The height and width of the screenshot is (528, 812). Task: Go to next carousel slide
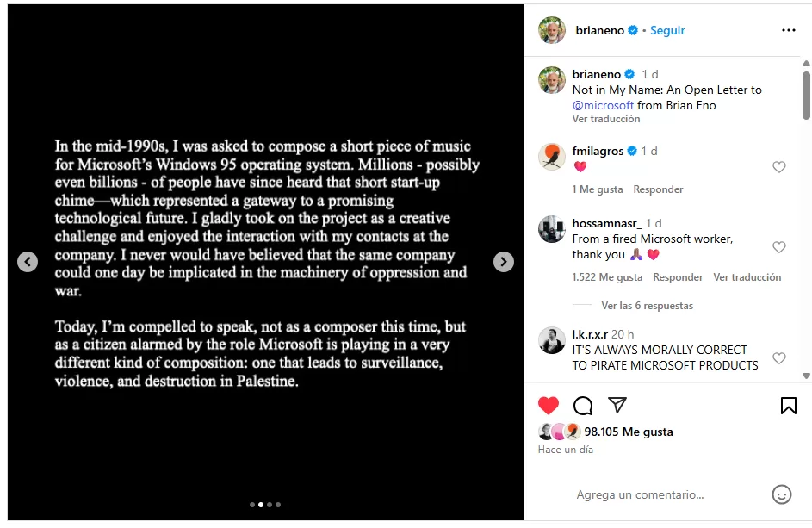pos(504,262)
